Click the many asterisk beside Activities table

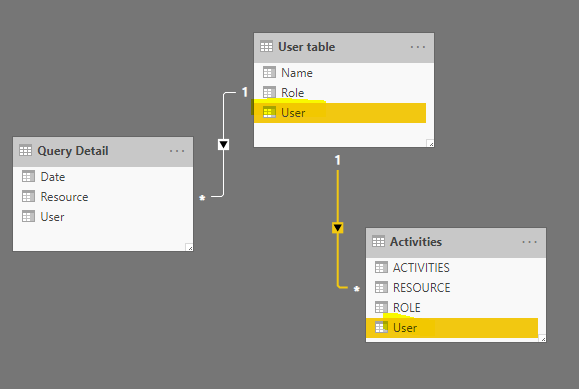tap(356, 289)
